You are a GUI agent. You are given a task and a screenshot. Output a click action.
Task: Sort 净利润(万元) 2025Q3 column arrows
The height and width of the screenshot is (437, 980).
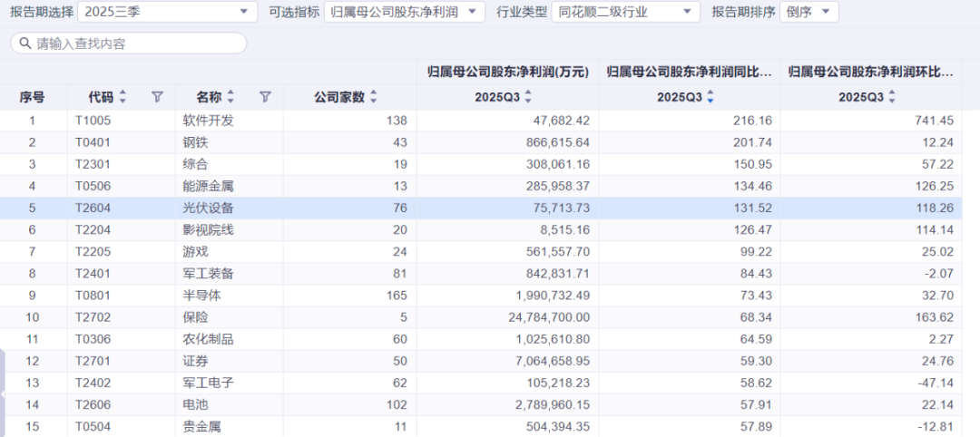coord(528,97)
